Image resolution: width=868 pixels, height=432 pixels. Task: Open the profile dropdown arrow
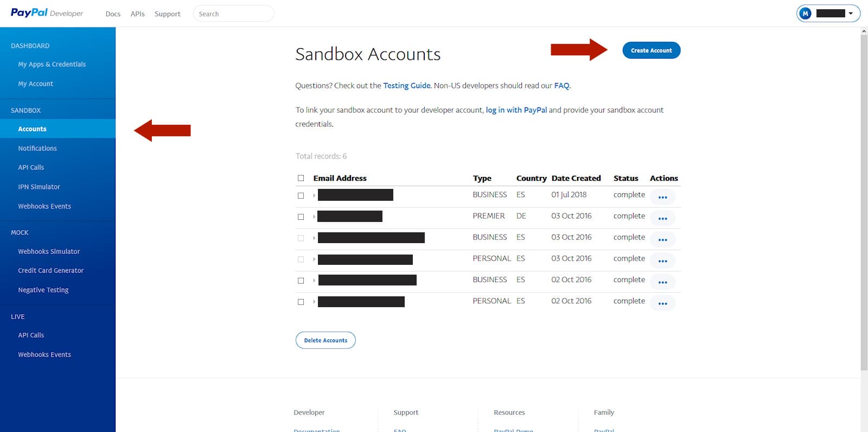[851, 14]
